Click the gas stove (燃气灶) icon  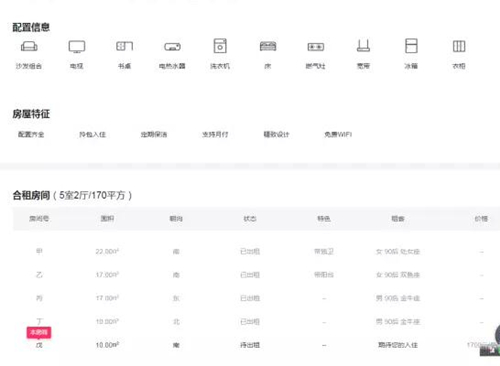click(x=316, y=47)
